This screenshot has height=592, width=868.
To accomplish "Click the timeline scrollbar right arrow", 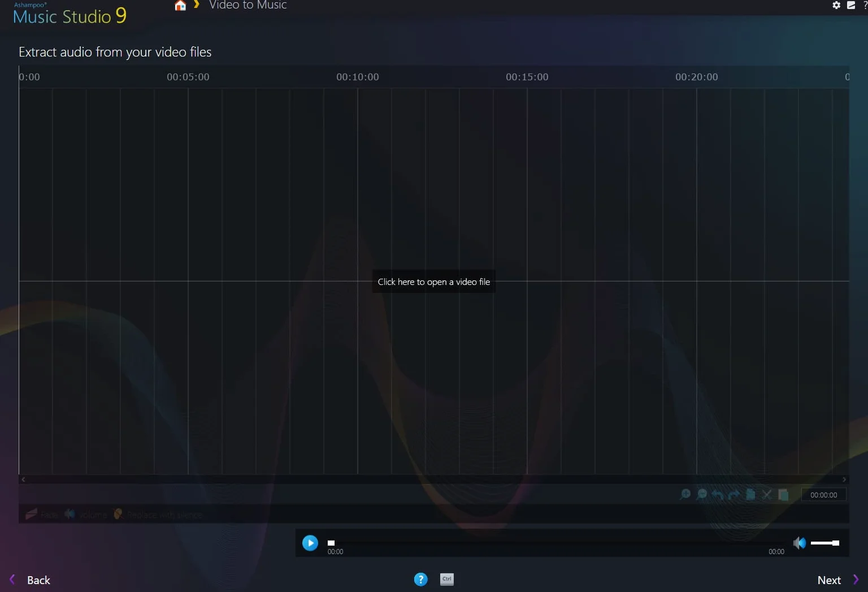I will point(844,479).
